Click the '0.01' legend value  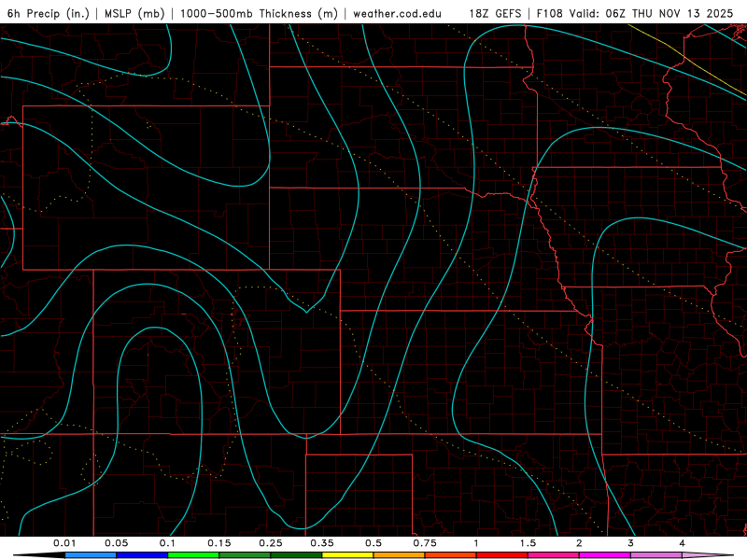tap(64, 543)
